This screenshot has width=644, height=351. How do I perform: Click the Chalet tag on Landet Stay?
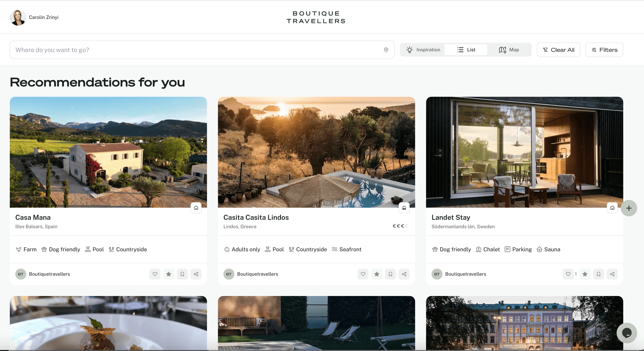click(x=488, y=249)
